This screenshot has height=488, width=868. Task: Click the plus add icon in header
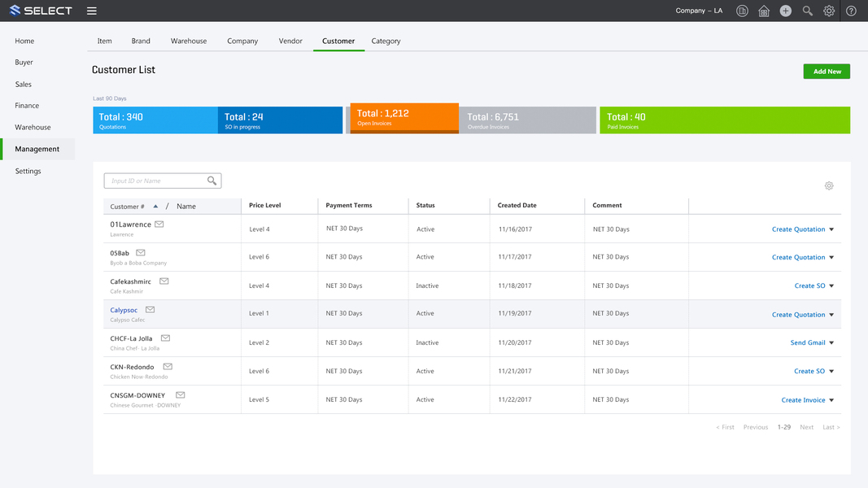786,11
